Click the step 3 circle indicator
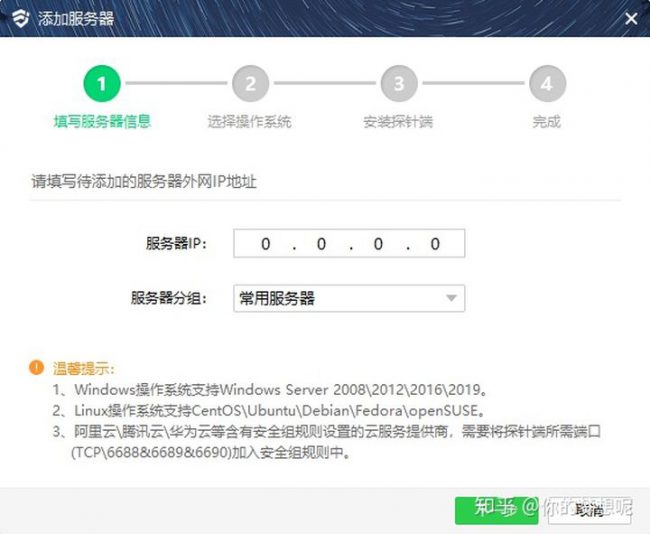650x534 pixels. pyautogui.click(x=399, y=83)
